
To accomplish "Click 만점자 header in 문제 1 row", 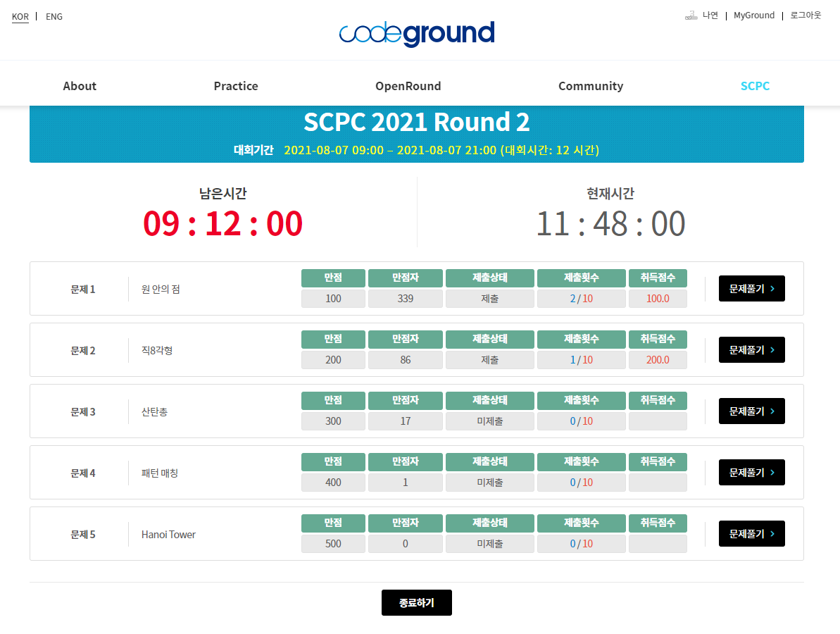I will tap(406, 278).
